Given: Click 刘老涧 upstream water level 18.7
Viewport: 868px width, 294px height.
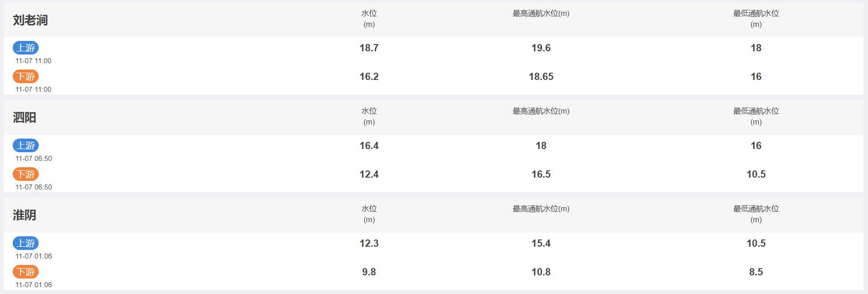Looking at the screenshot, I should (x=369, y=48).
